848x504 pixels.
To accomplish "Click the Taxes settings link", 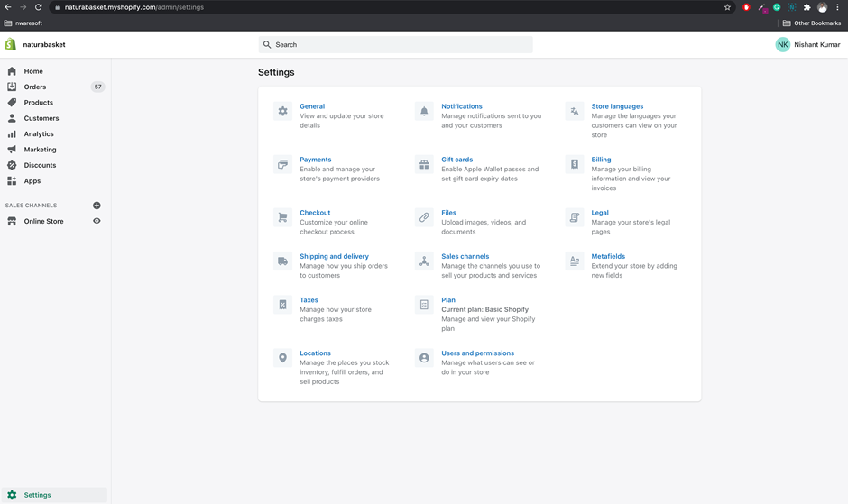I will coord(309,300).
